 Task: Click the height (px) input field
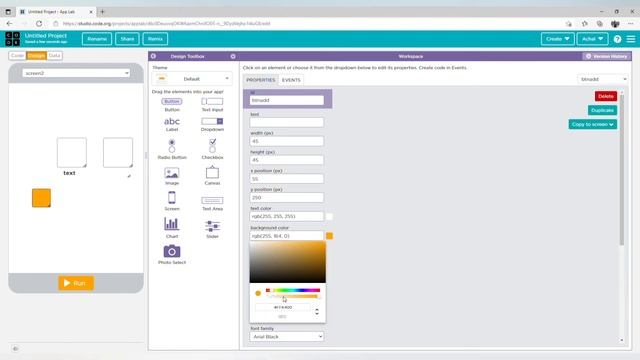(287, 160)
